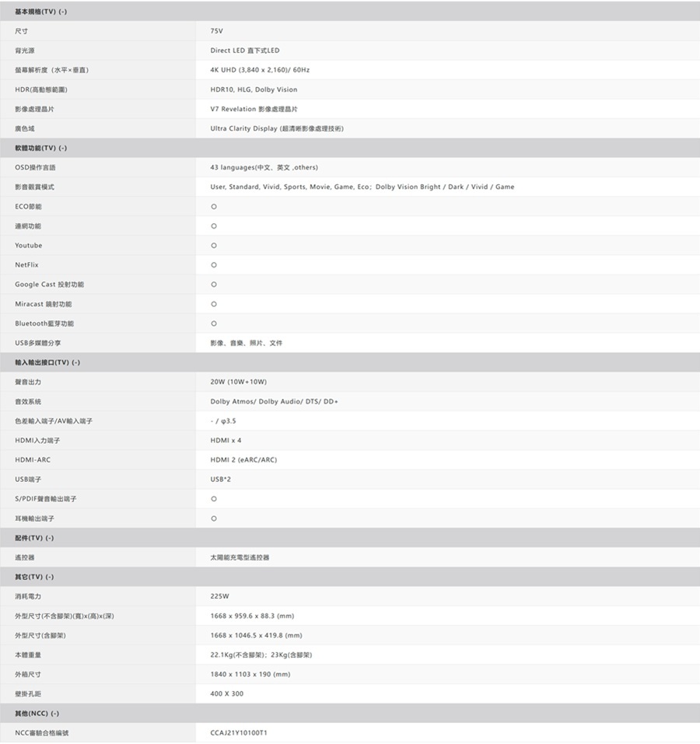The width and height of the screenshot is (700, 744).
Task: Click the HDR10, HLG, Dolby Vision value
Action: pyautogui.click(x=254, y=89)
